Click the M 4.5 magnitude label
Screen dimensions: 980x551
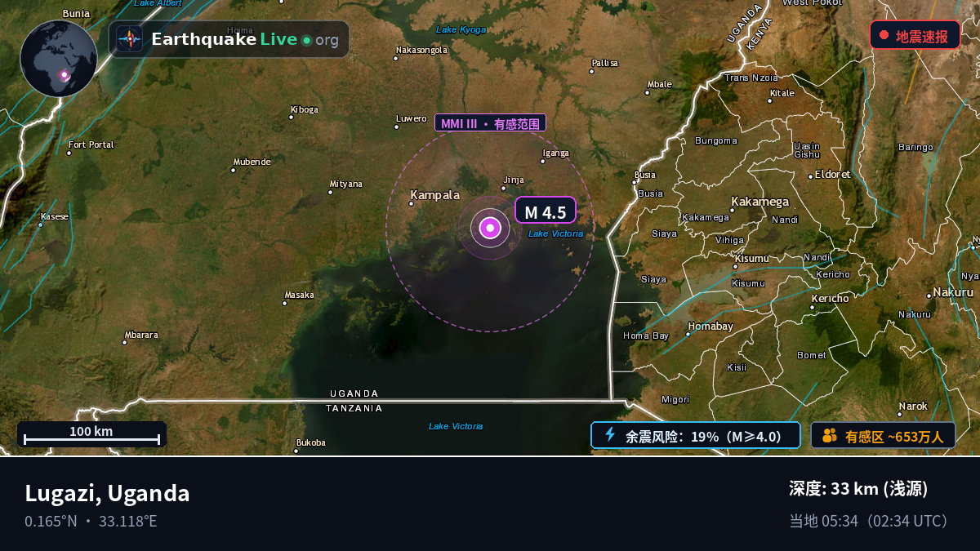[x=546, y=211]
